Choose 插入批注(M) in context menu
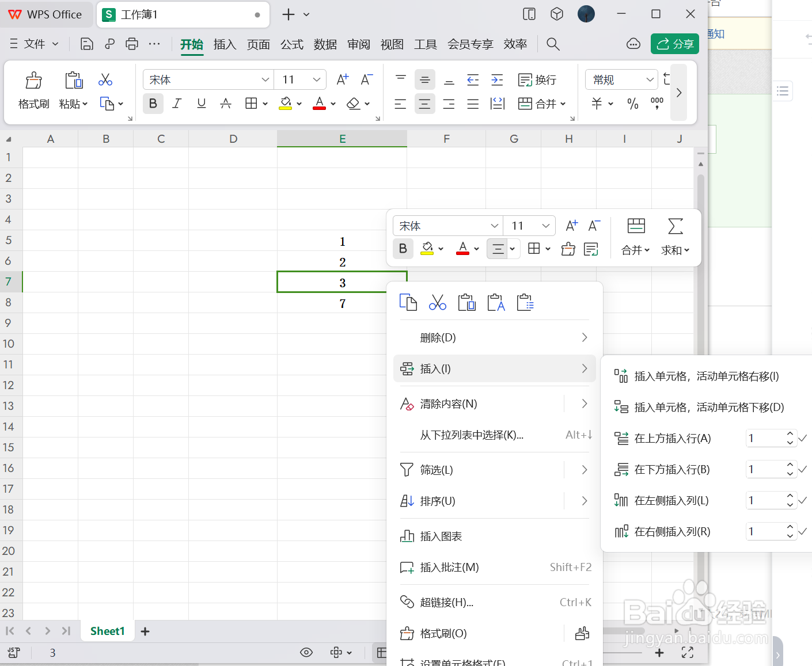This screenshot has height=666, width=812. coord(495,568)
